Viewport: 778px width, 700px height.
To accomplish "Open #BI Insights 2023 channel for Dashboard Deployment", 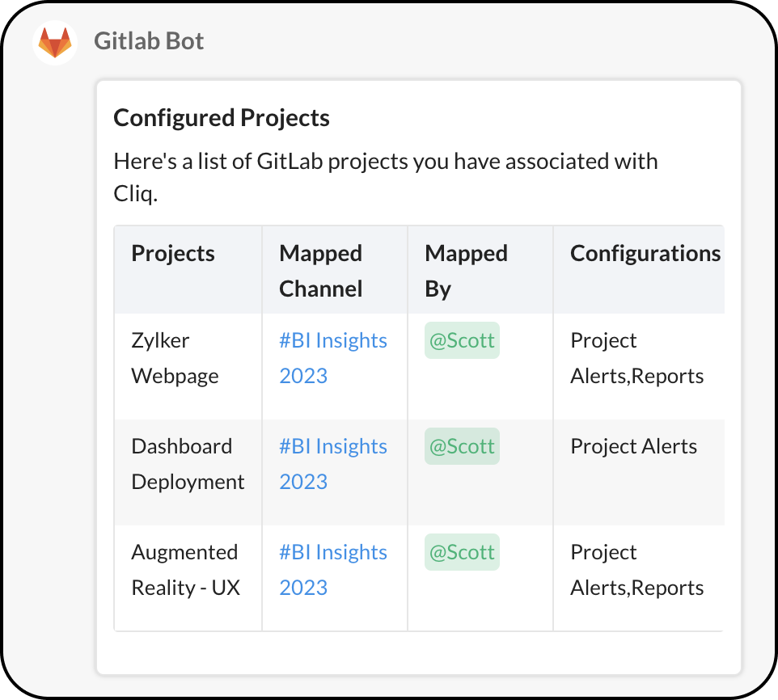I will pos(332,464).
